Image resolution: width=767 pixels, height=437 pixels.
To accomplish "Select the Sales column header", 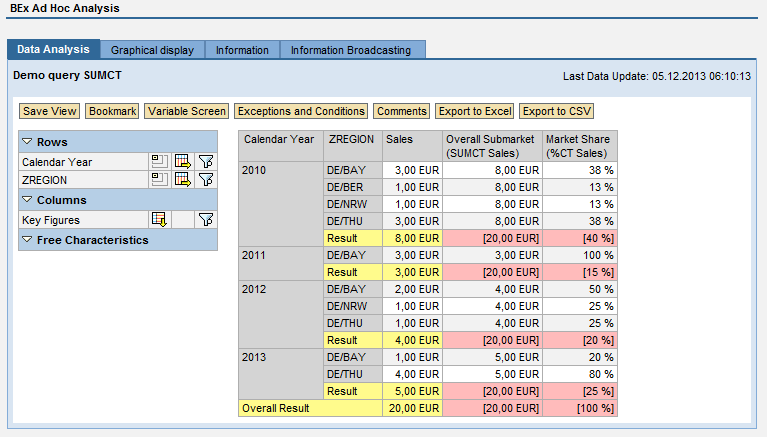I will click(x=412, y=146).
